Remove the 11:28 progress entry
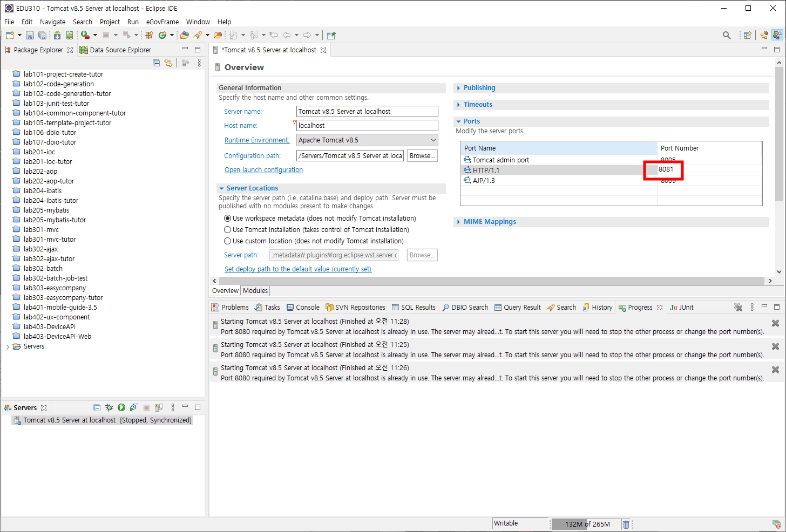The height and width of the screenshot is (532, 786). point(775,323)
